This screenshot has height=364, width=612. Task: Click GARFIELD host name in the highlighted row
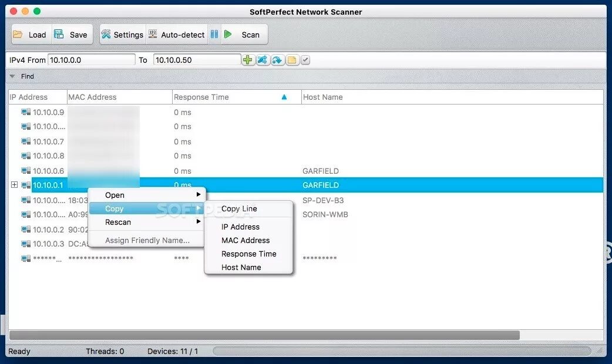pos(321,186)
